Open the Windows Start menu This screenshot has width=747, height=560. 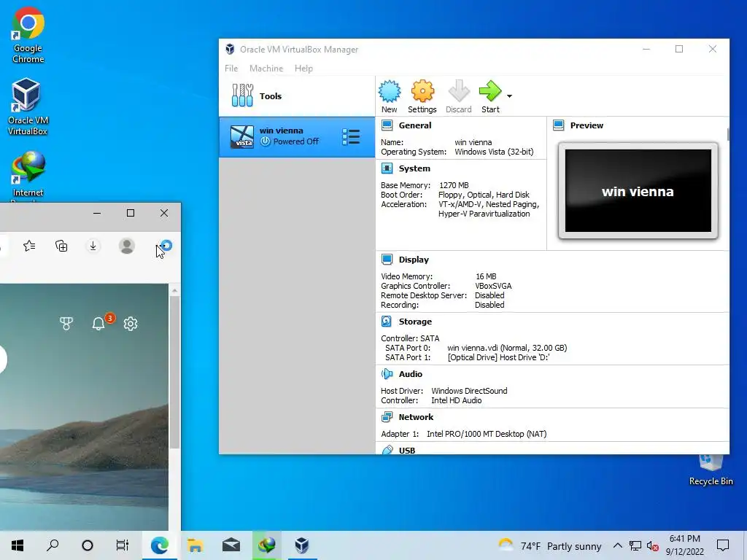point(18,545)
